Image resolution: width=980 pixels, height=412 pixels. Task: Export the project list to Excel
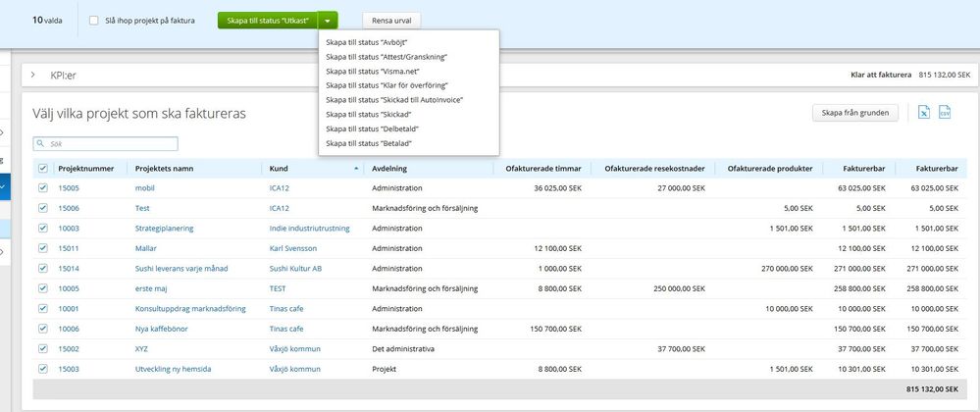pyautogui.click(x=924, y=113)
